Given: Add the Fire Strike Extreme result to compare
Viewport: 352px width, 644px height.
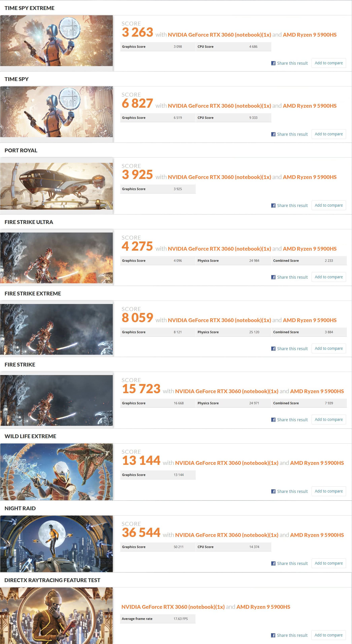Looking at the screenshot, I should coord(329,348).
